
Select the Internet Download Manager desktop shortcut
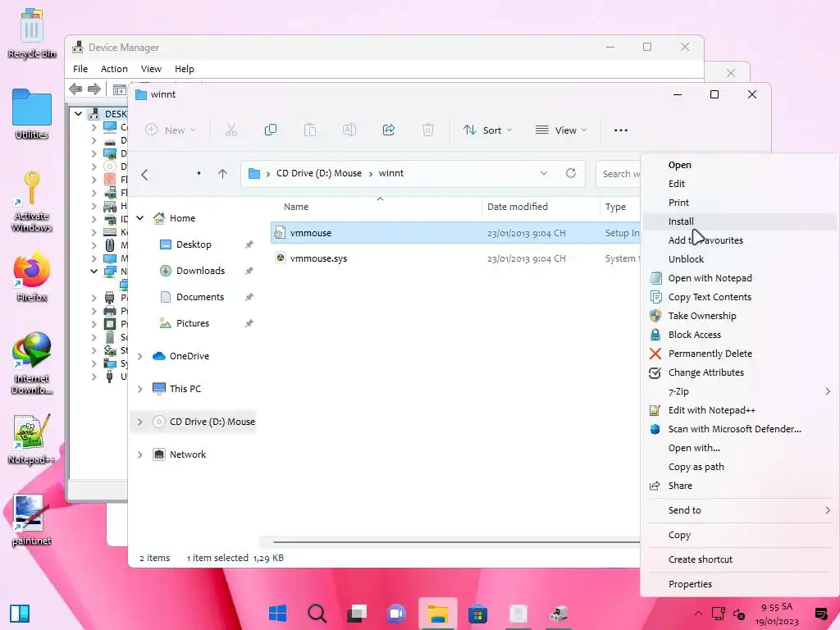[x=32, y=363]
